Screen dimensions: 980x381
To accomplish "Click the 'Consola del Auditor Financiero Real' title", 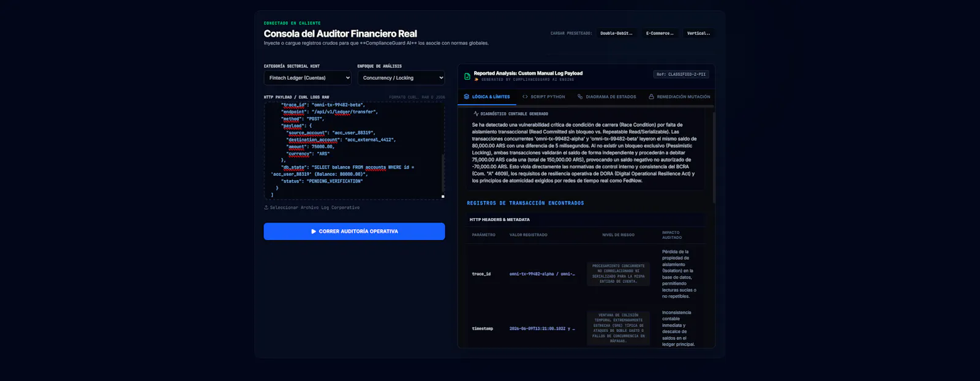I will (x=341, y=34).
